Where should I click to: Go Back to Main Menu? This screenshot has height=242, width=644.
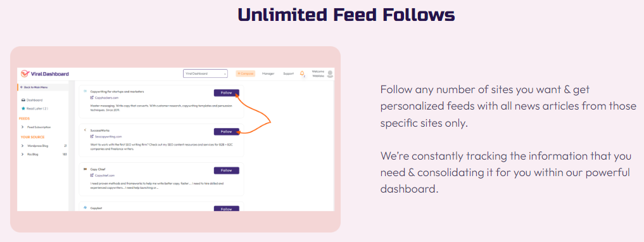coord(34,87)
